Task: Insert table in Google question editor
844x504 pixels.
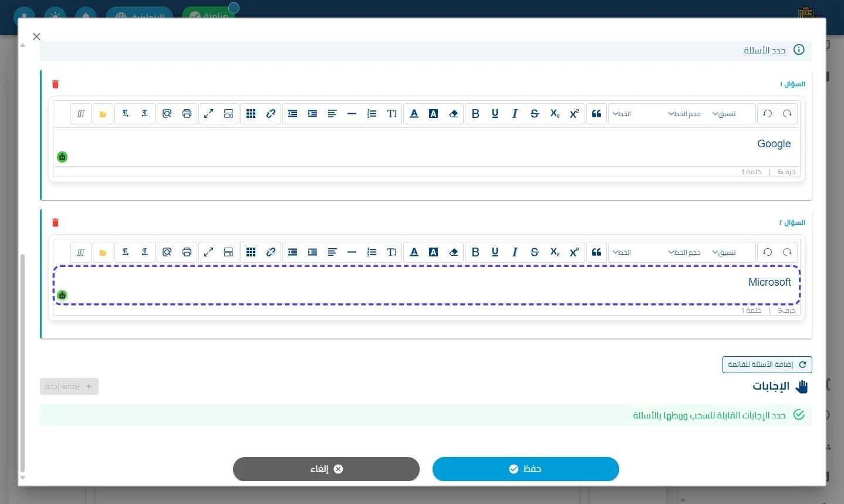Action: tap(251, 114)
